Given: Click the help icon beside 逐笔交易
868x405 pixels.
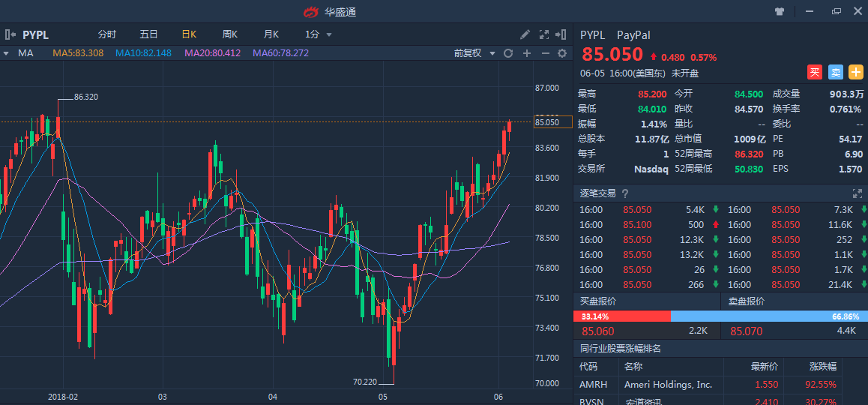Looking at the screenshot, I should coord(624,193).
